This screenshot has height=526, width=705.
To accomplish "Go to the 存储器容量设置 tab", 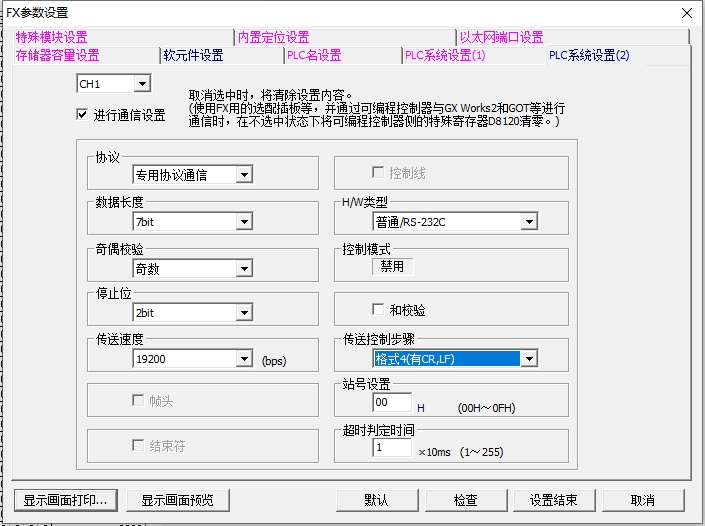I will (x=57, y=55).
